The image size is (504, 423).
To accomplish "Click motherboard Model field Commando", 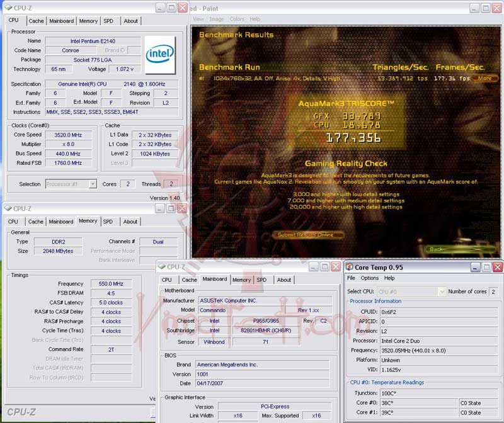I will point(242,310).
